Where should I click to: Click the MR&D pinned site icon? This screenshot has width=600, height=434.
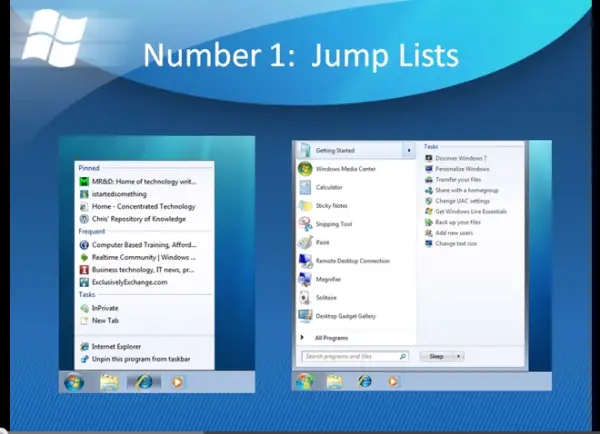click(84, 181)
